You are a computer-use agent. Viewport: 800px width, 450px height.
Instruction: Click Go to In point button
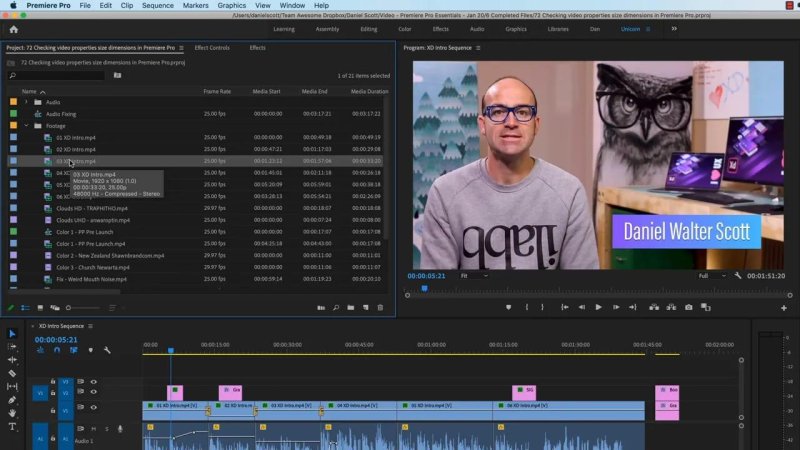coord(564,307)
